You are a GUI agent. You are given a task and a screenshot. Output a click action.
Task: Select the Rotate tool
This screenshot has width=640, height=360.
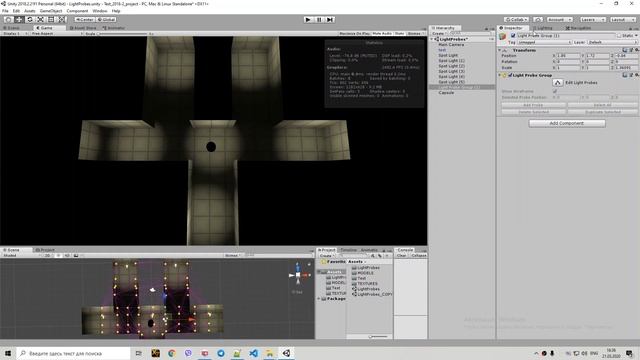(29, 20)
